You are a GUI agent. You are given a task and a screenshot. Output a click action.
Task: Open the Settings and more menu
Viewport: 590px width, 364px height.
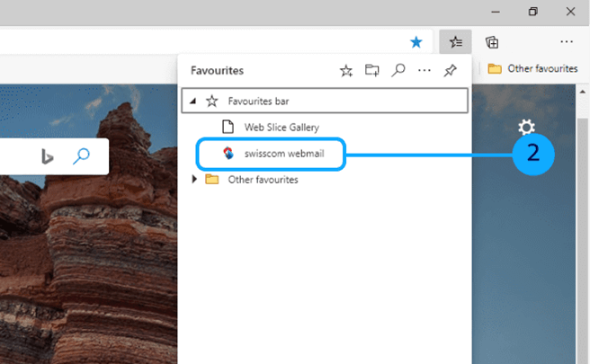(x=566, y=41)
